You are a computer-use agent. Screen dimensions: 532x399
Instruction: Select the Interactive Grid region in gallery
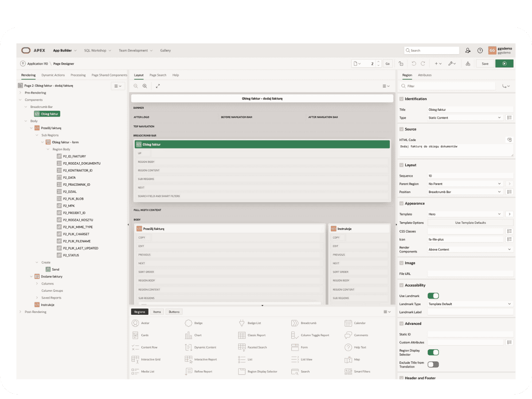point(146,360)
